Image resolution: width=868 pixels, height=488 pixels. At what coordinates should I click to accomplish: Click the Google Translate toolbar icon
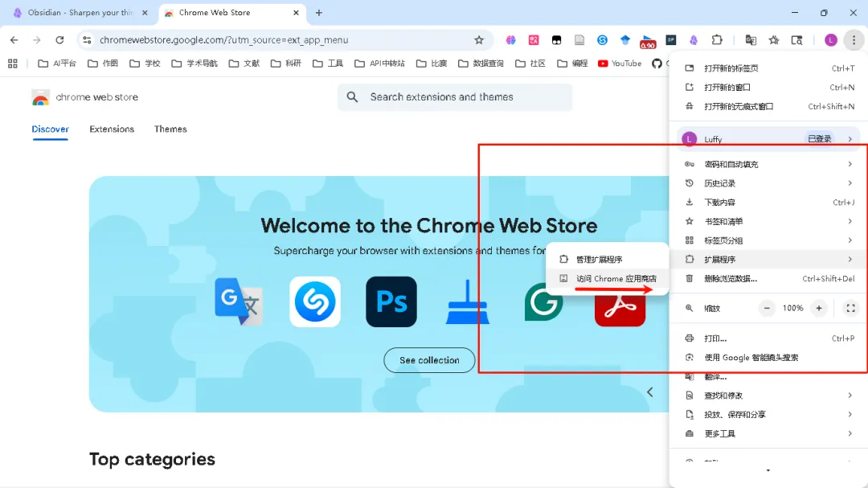pos(751,40)
